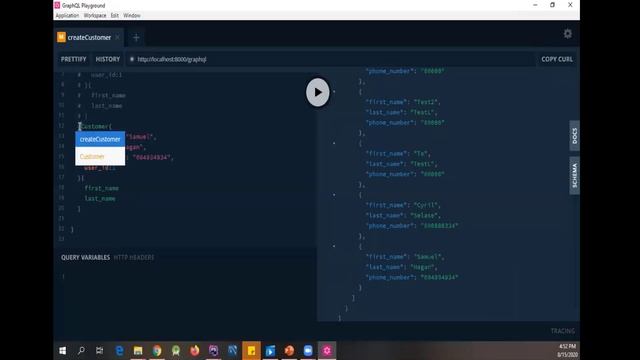Screen dimensions: 640x360
Task: Choose Customer from the autocomplete list
Action: 100,156
